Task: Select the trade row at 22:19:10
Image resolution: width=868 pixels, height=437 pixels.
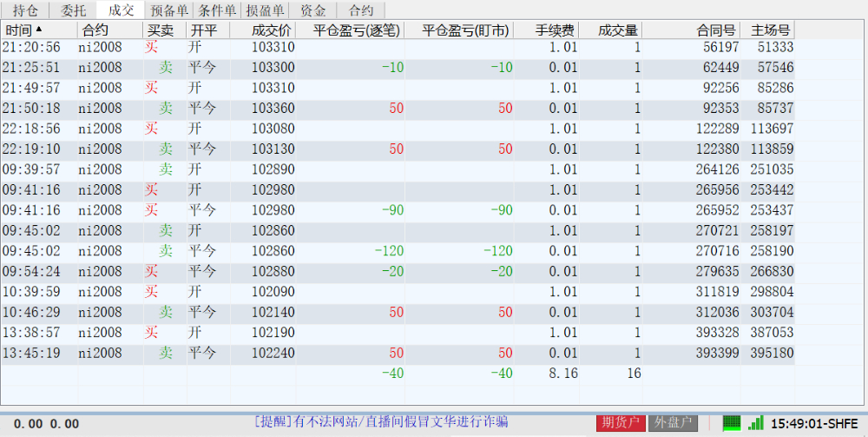Action: coord(398,149)
